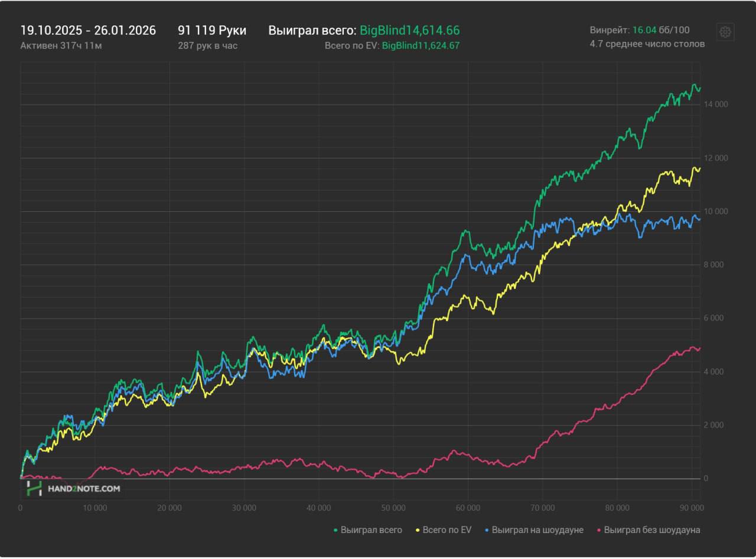756x559 pixels.
Task: Click the EV total BigBlind11,624.67 value
Action: (421, 45)
